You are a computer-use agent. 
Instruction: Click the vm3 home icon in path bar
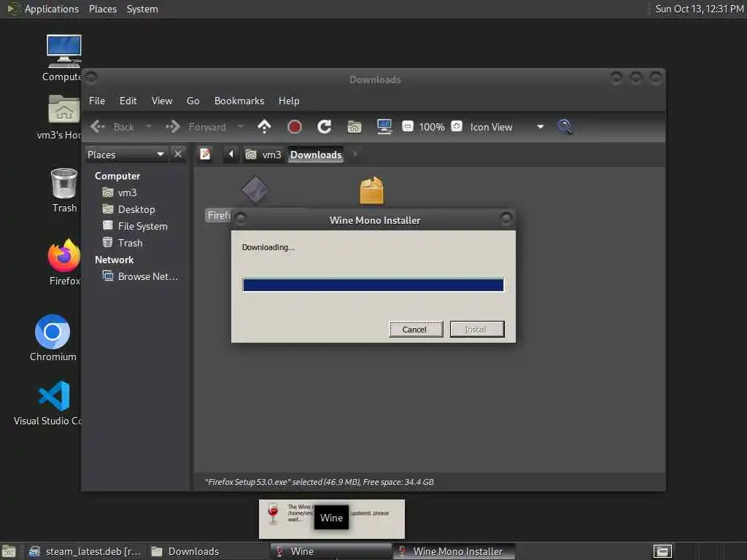point(251,155)
